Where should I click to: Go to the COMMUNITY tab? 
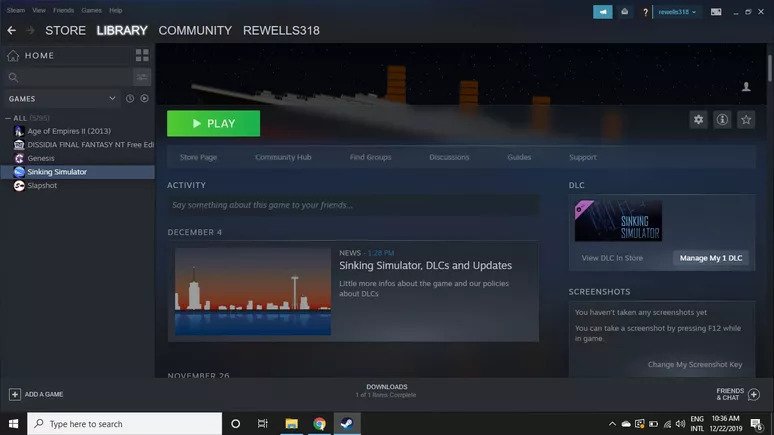pos(195,31)
